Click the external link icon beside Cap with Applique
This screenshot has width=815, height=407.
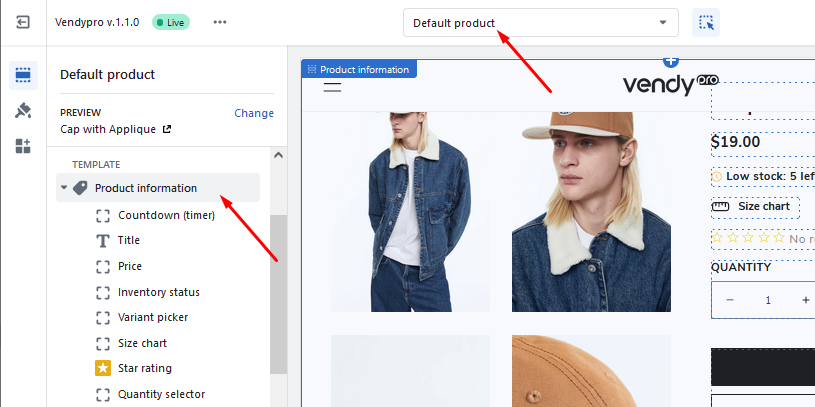[167, 129]
